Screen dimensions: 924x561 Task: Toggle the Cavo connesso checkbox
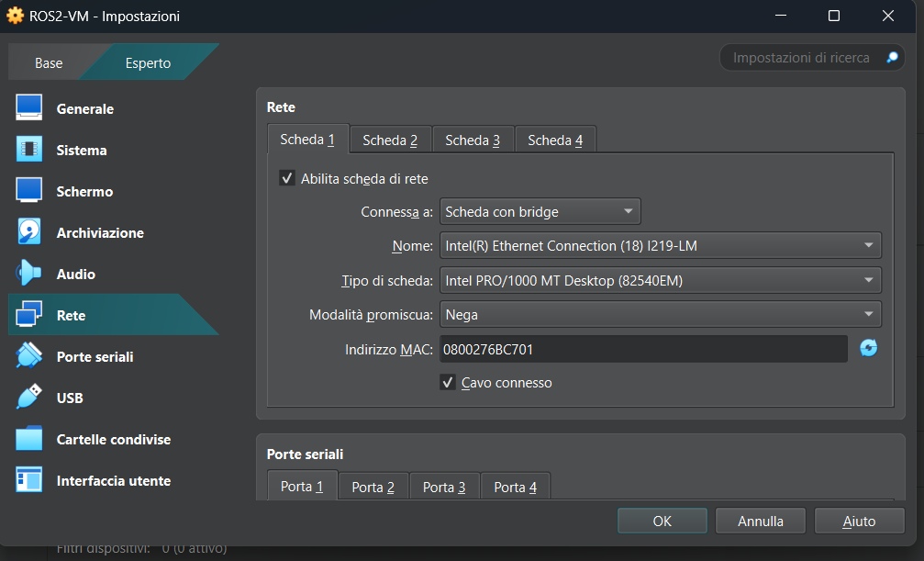pyautogui.click(x=448, y=382)
